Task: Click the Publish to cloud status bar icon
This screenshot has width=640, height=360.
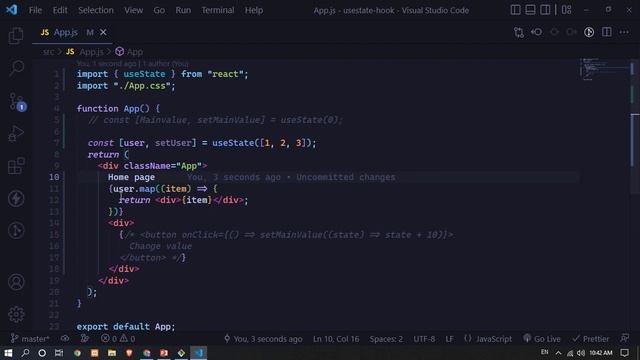Action: pos(65,339)
